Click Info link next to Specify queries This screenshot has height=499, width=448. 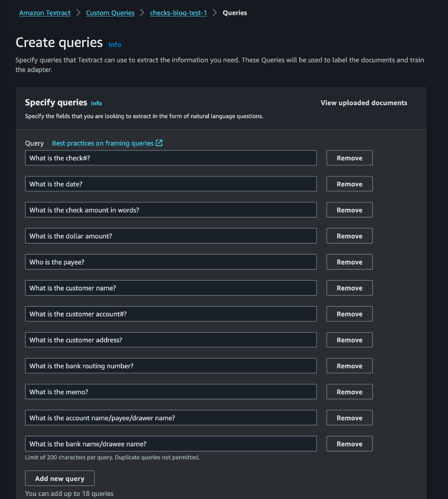click(96, 103)
